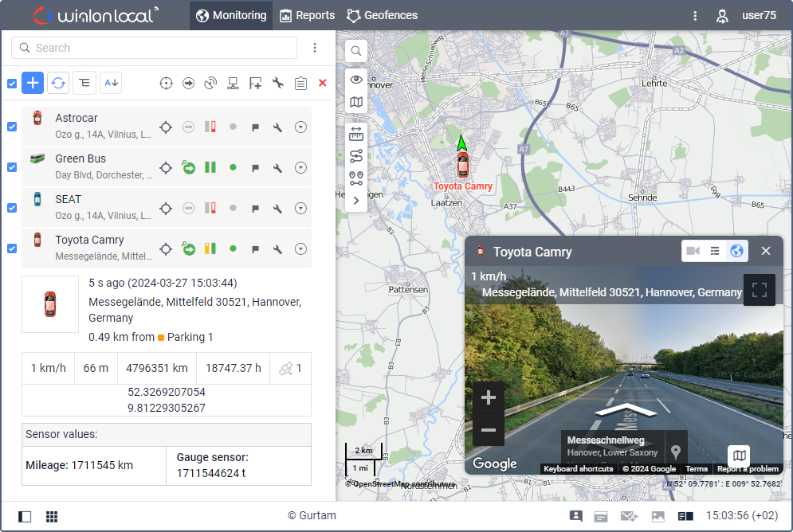Toggle the select-all units checkbox
Viewport: 793px width, 532px height.
(x=12, y=84)
